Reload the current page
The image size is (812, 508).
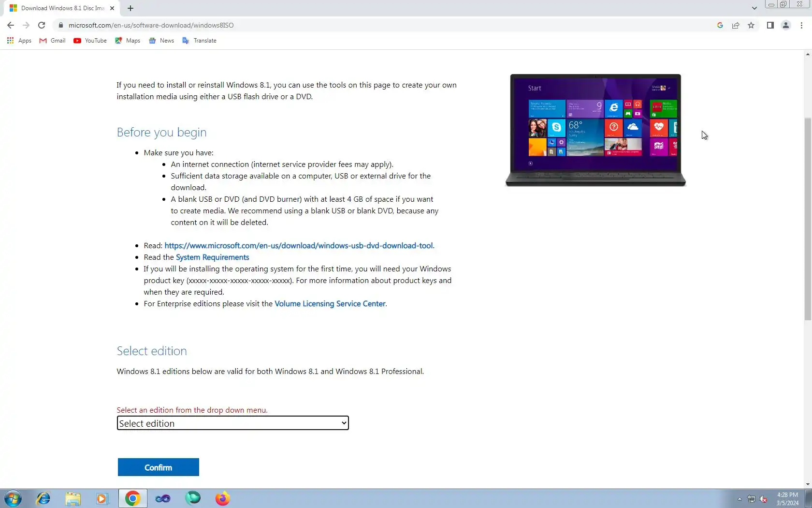coord(42,25)
